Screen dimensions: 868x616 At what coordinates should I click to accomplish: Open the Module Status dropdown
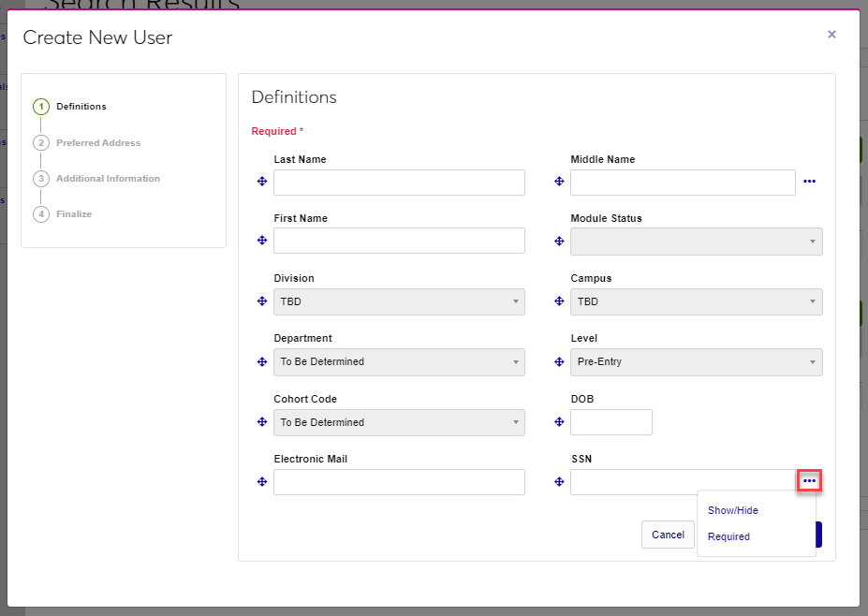(696, 242)
